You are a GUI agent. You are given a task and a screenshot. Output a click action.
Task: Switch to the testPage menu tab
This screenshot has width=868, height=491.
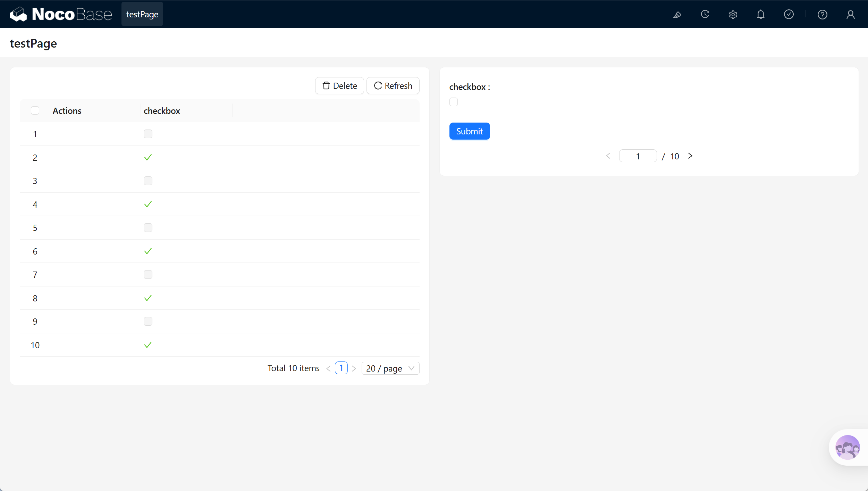point(142,14)
